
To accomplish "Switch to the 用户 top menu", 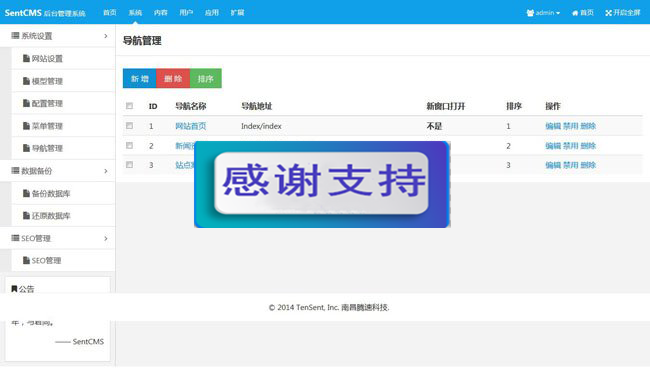I will coord(186,13).
